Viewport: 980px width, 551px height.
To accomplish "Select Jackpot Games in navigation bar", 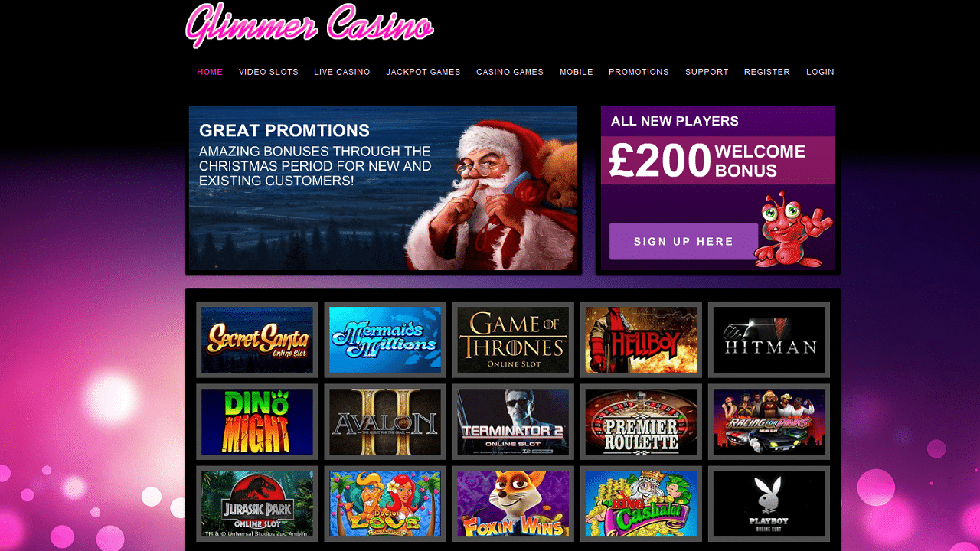I will click(423, 72).
